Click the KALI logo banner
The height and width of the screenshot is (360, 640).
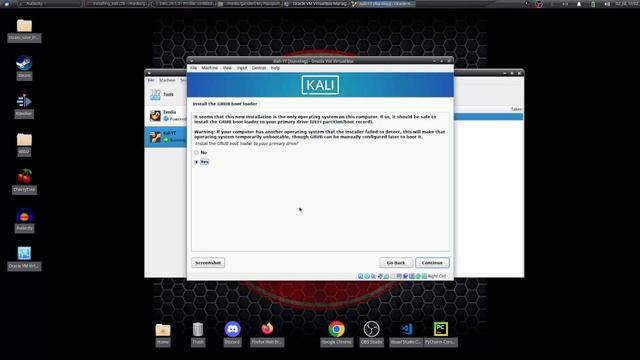[x=320, y=85]
